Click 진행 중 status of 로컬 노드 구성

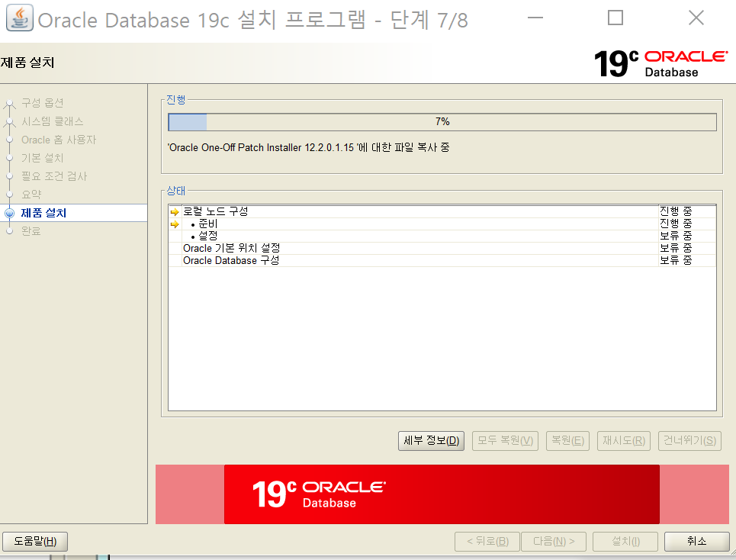click(676, 211)
